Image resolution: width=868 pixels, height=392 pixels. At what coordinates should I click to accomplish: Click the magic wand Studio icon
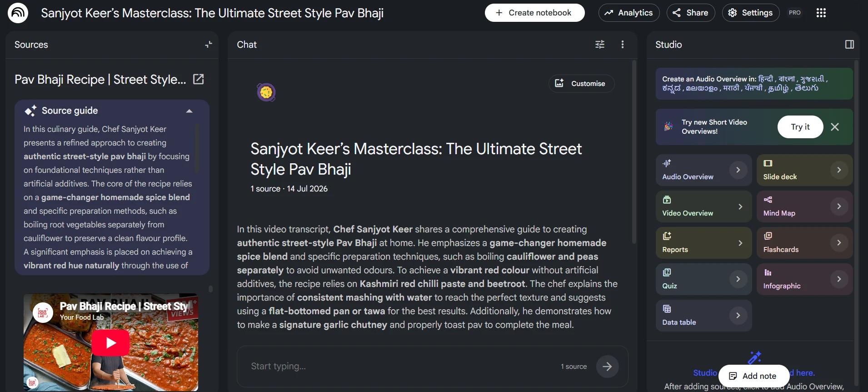(754, 357)
